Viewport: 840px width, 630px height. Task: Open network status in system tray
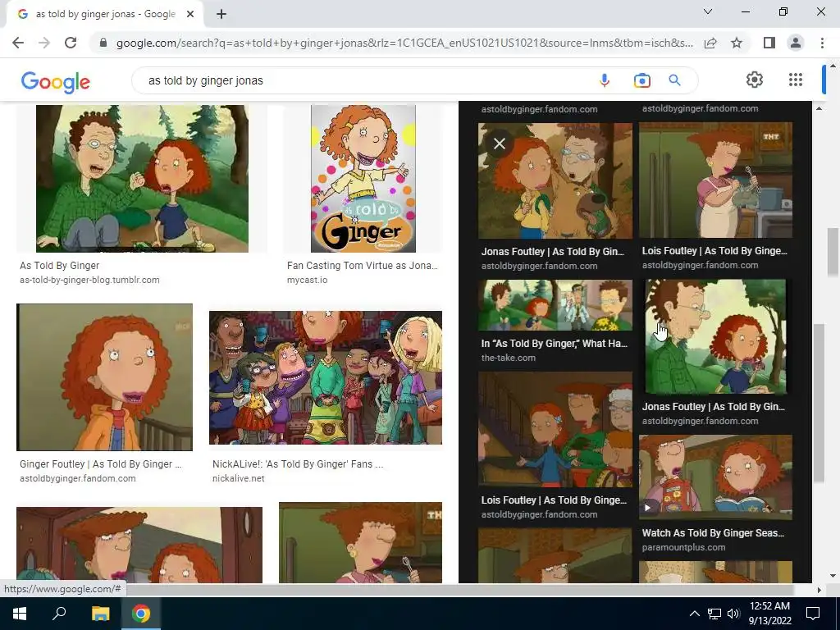[x=714, y=614]
